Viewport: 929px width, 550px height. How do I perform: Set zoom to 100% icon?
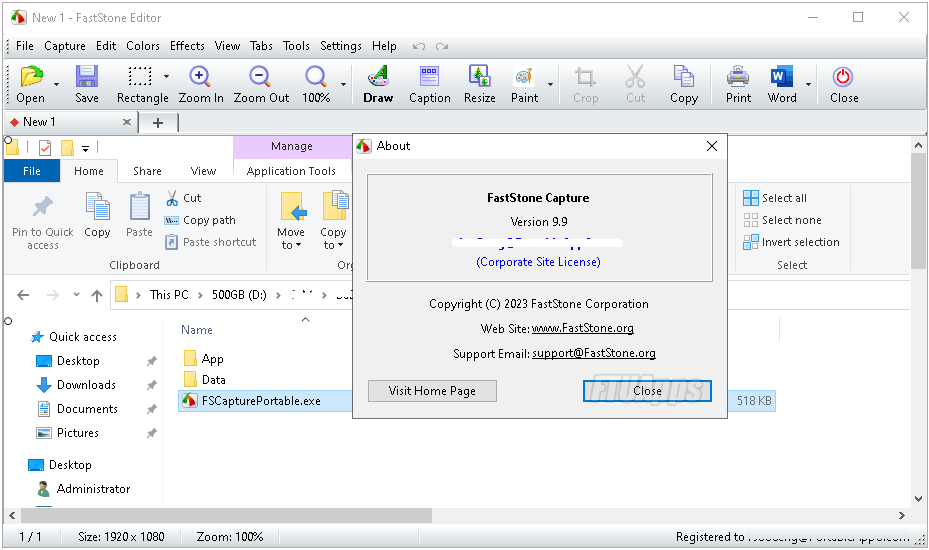[316, 77]
